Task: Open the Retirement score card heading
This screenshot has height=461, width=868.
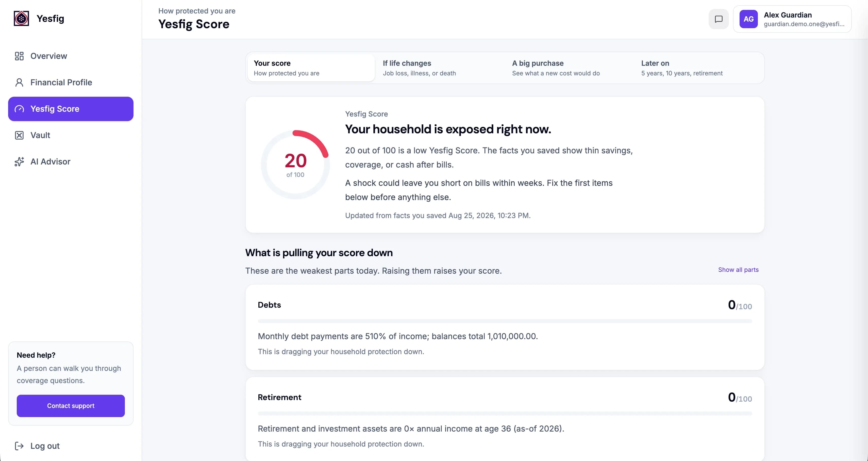Action: pos(279,397)
